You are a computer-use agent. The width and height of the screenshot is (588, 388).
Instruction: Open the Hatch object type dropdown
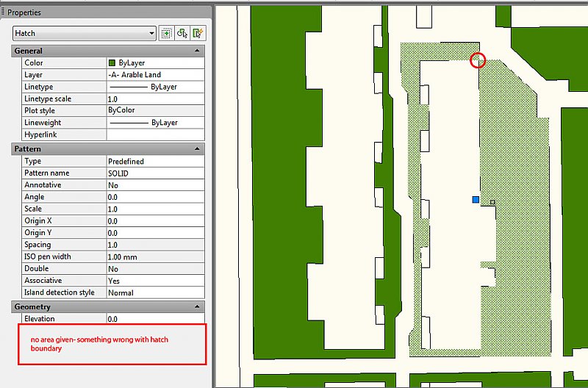coord(85,33)
